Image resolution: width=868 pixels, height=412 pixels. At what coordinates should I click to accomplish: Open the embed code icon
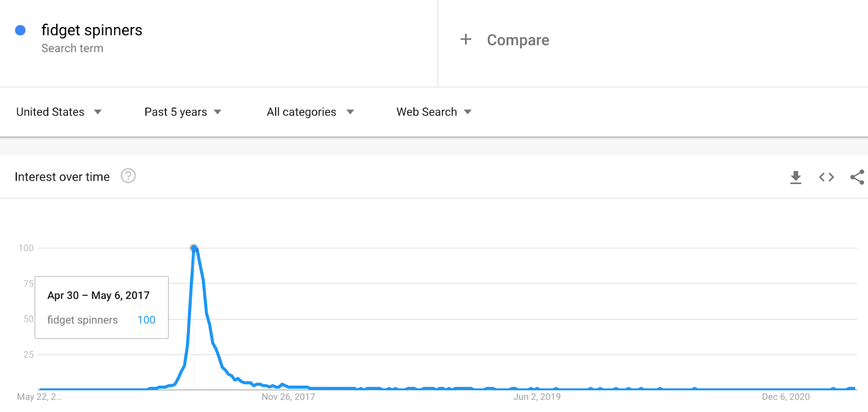826,177
